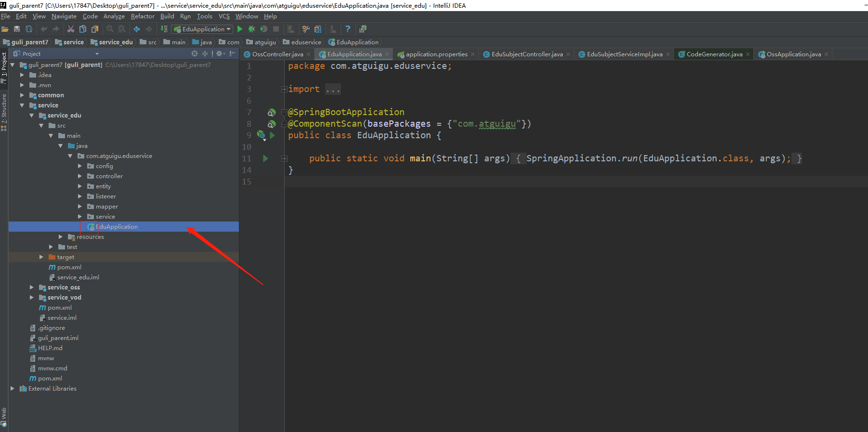Expand the .idea folder
The width and height of the screenshot is (868, 432).
click(x=22, y=75)
